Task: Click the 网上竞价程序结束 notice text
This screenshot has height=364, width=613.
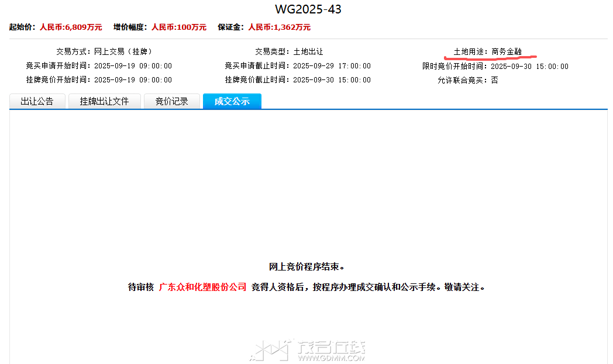Action: pos(306,267)
